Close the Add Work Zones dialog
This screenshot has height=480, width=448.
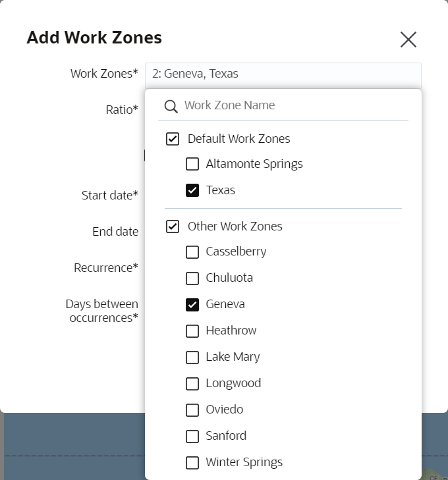coord(408,40)
